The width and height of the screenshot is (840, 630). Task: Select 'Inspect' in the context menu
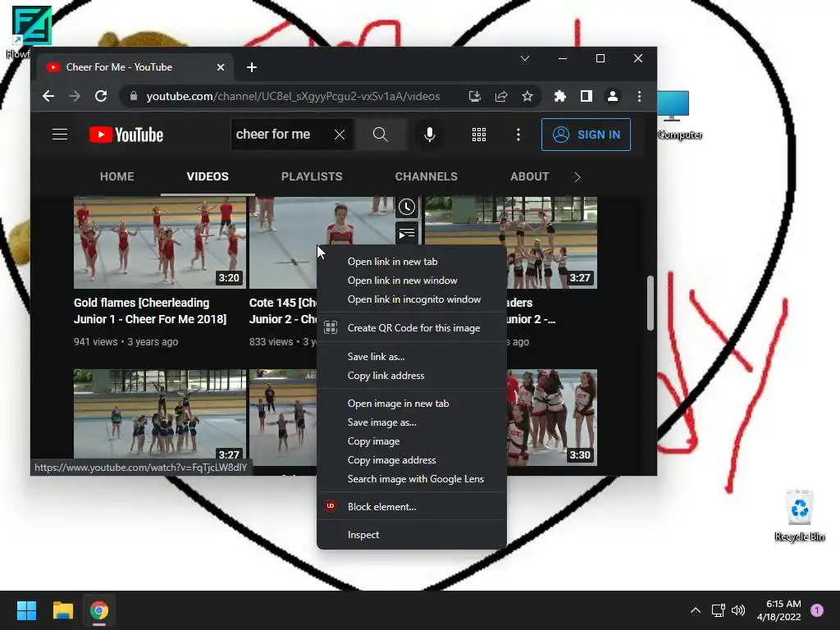click(x=412, y=535)
